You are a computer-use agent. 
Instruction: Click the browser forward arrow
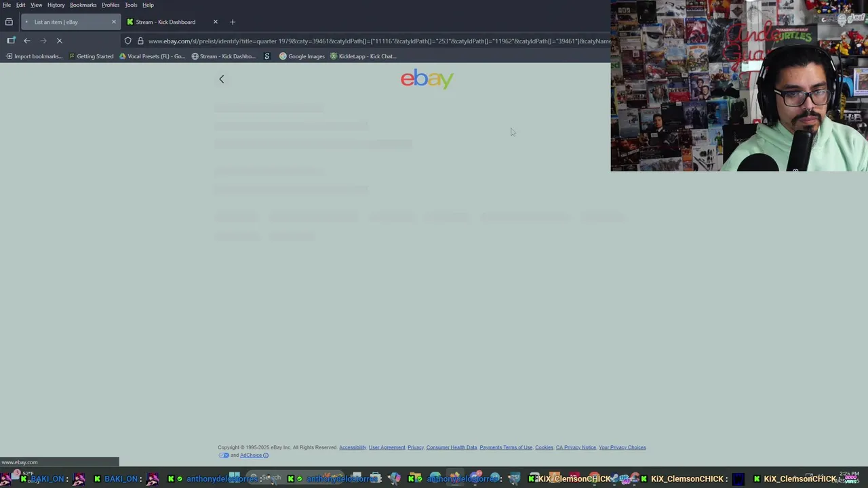pyautogui.click(x=43, y=41)
